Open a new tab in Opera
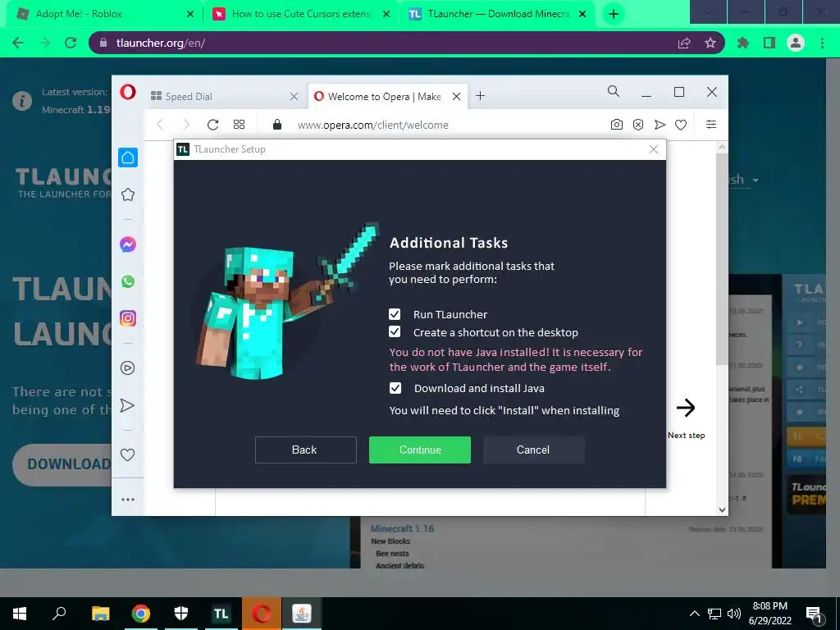 point(480,96)
